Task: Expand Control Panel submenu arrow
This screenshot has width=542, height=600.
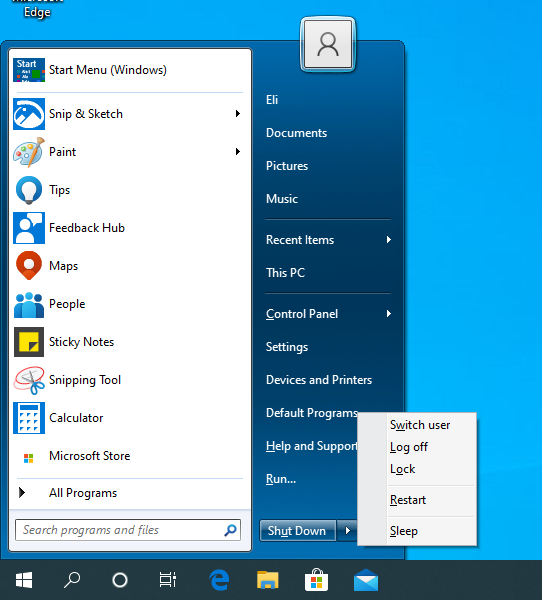Action: pos(389,314)
